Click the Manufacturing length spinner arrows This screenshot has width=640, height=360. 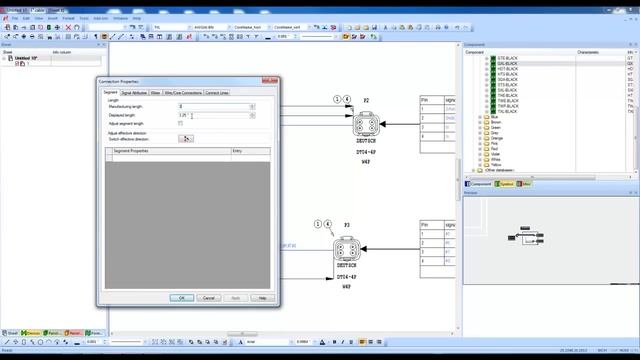pyautogui.click(x=252, y=107)
